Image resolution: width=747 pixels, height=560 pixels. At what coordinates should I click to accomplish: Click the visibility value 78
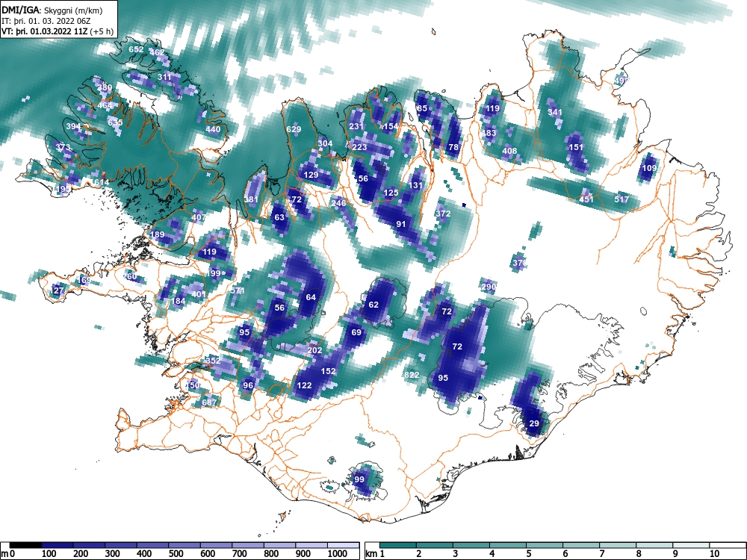453,147
